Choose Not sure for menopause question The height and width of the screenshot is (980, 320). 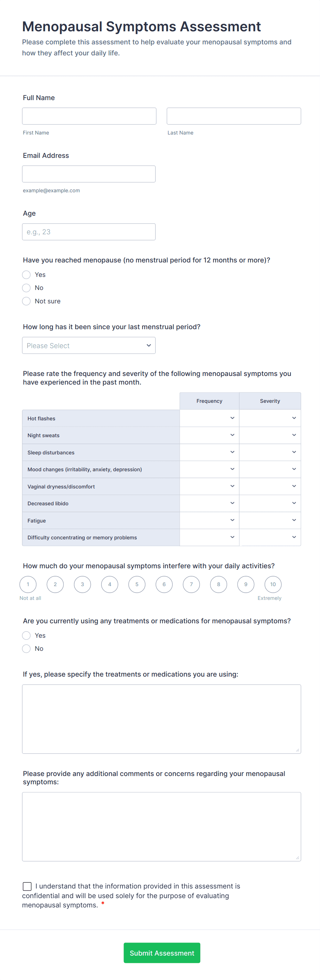tap(26, 301)
